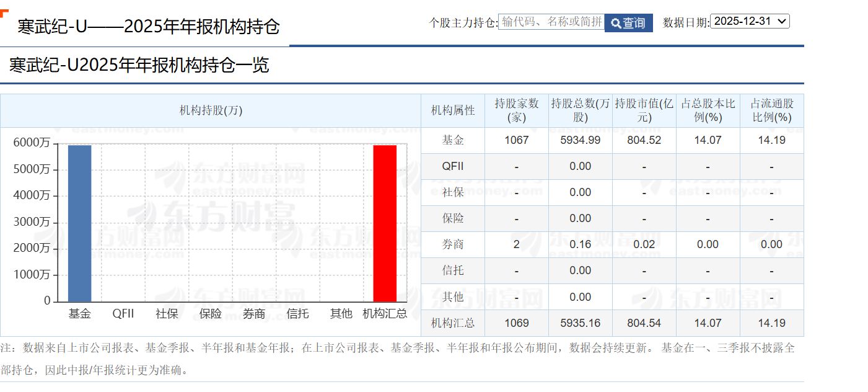Click the 寒武纪-U2025年年报机构持仓一览 section heading
The width and height of the screenshot is (868, 392).
139,65
